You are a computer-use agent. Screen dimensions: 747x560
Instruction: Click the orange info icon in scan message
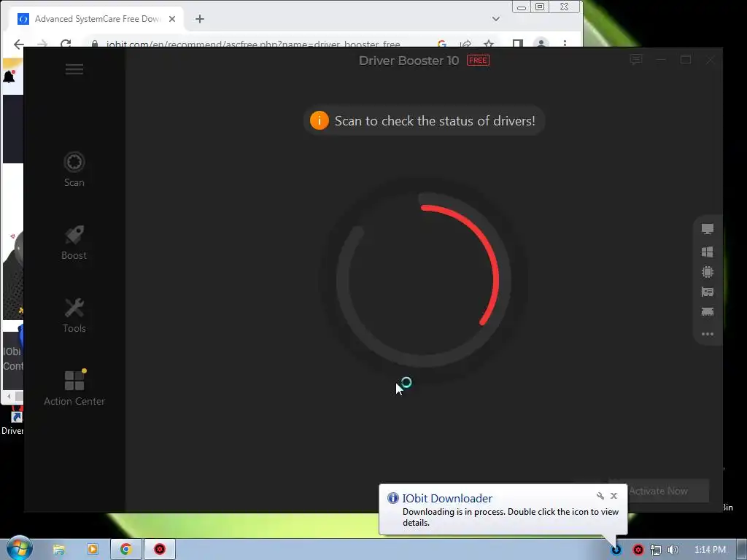pyautogui.click(x=320, y=120)
